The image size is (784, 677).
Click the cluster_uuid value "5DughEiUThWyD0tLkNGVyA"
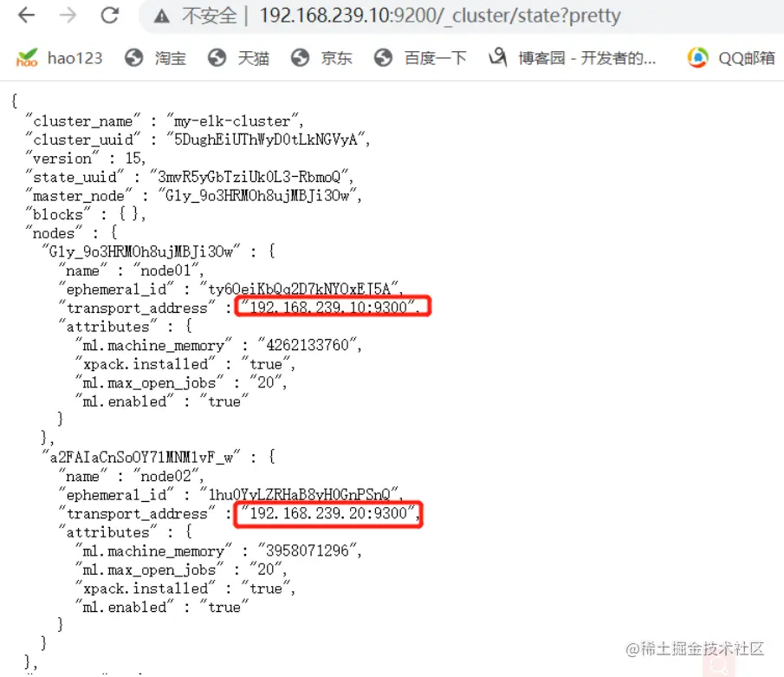pyautogui.click(x=267, y=140)
